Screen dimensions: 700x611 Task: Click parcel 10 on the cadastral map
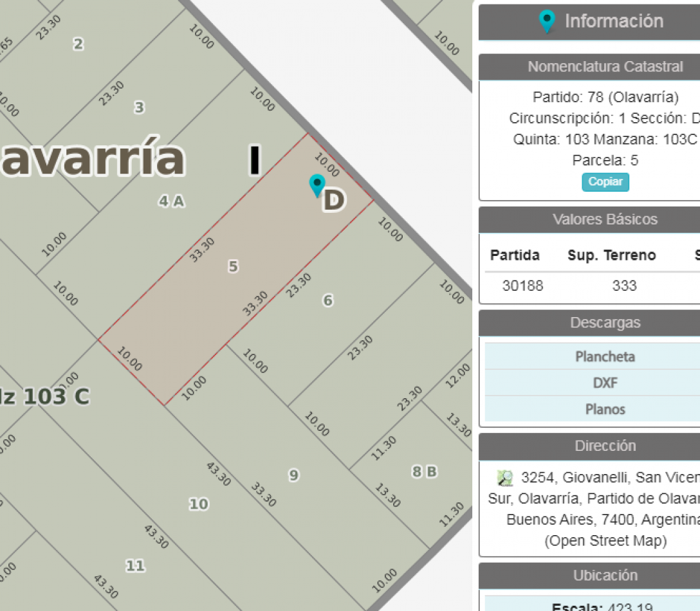(198, 504)
